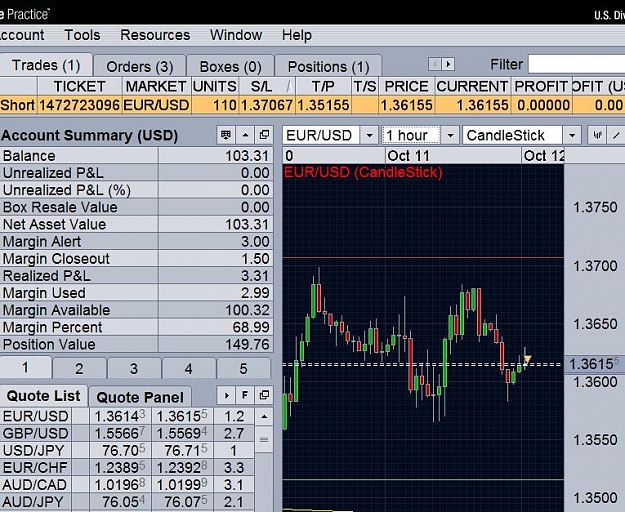Click the chart bar-style icon beside CandleStick

597,135
